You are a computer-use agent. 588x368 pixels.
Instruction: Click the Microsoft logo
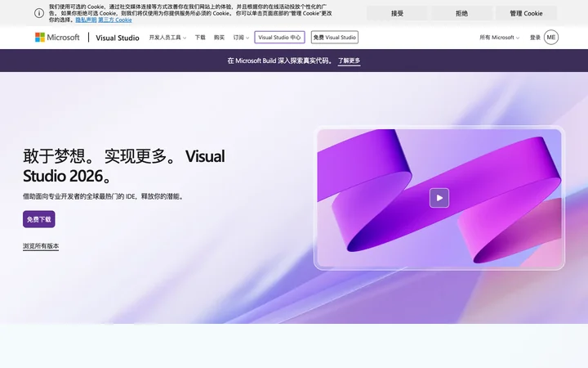coord(57,37)
